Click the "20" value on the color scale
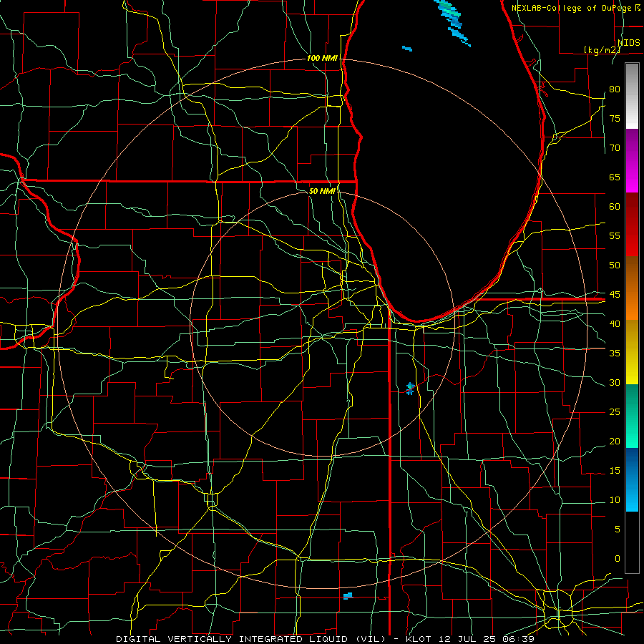 615,441
